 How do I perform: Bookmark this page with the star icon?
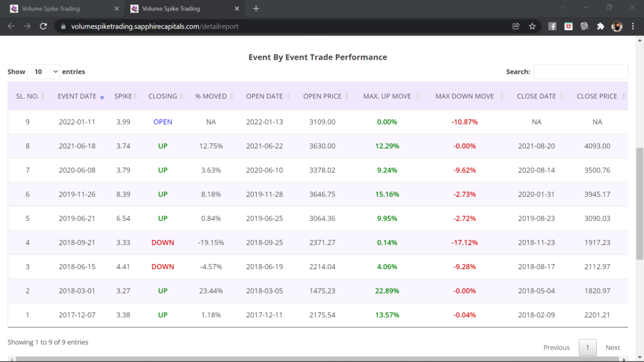[532, 26]
